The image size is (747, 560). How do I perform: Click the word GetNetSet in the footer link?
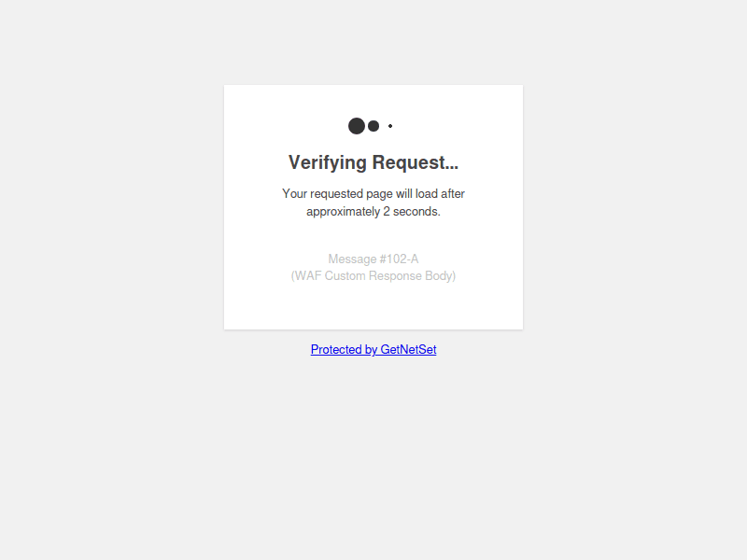[x=408, y=349]
